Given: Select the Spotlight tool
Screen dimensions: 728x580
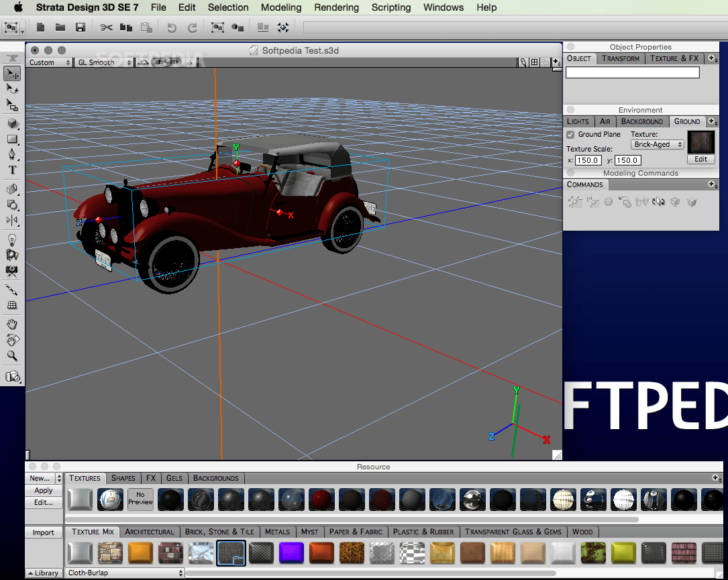Looking at the screenshot, I should click(12, 255).
